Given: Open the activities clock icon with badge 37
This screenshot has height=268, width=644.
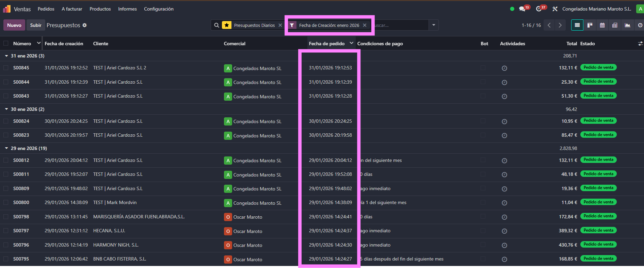Looking at the screenshot, I should tap(538, 9).
